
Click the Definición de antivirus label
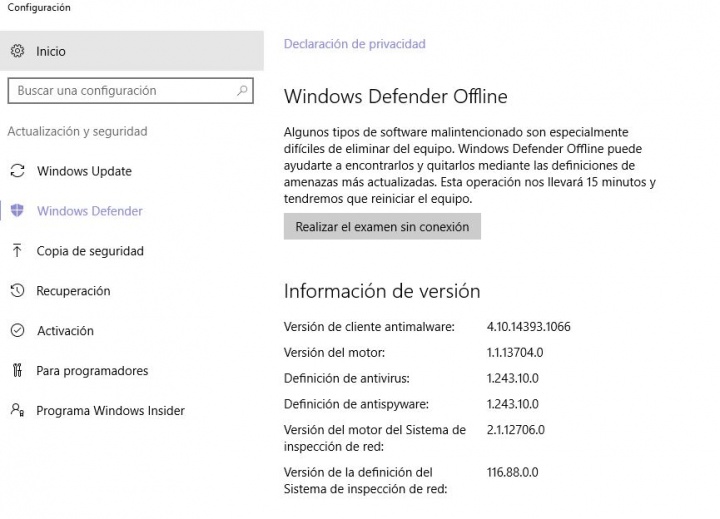pyautogui.click(x=347, y=378)
